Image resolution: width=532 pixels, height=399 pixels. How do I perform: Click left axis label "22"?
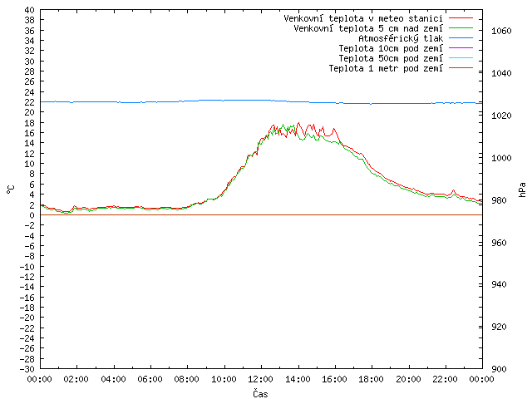click(30, 102)
